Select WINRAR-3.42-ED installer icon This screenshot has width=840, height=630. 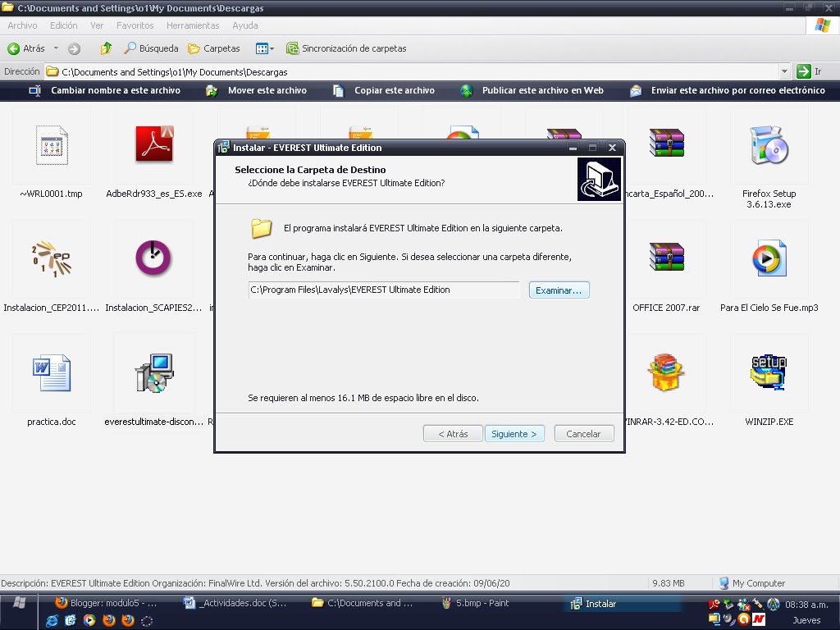click(665, 372)
